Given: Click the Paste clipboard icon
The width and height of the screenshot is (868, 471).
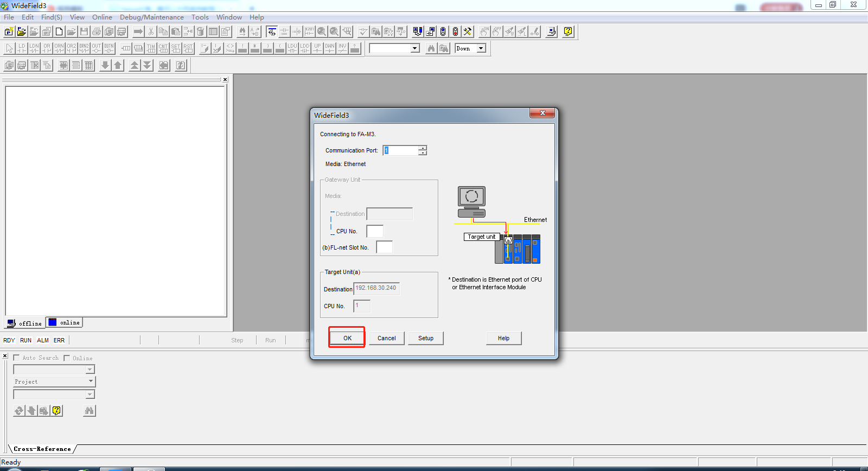Looking at the screenshot, I should point(176,31).
